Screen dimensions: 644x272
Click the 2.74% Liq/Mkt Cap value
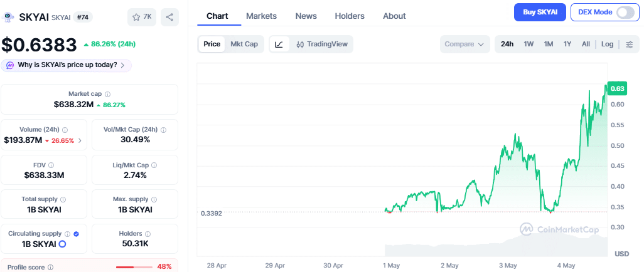(x=135, y=175)
